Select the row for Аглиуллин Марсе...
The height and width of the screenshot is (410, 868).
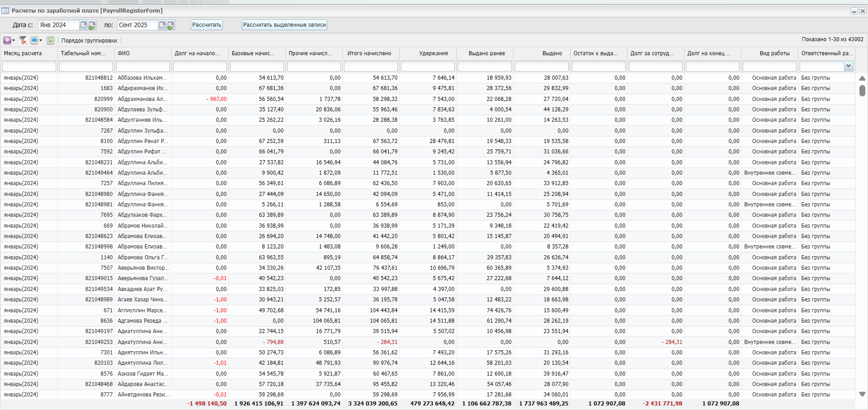(428, 310)
